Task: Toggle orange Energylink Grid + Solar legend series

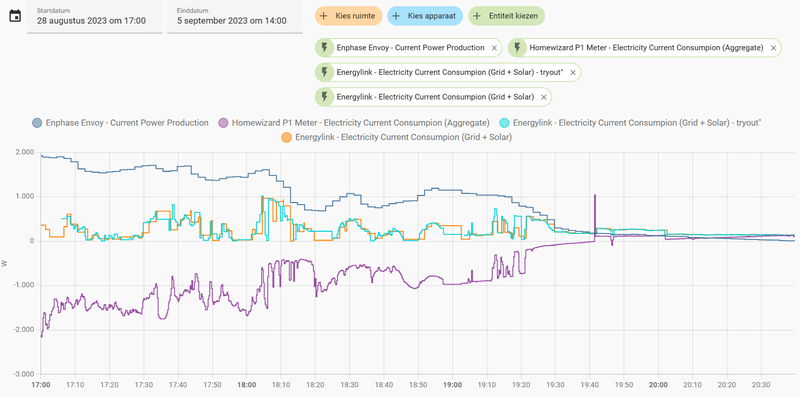Action: [x=396, y=137]
